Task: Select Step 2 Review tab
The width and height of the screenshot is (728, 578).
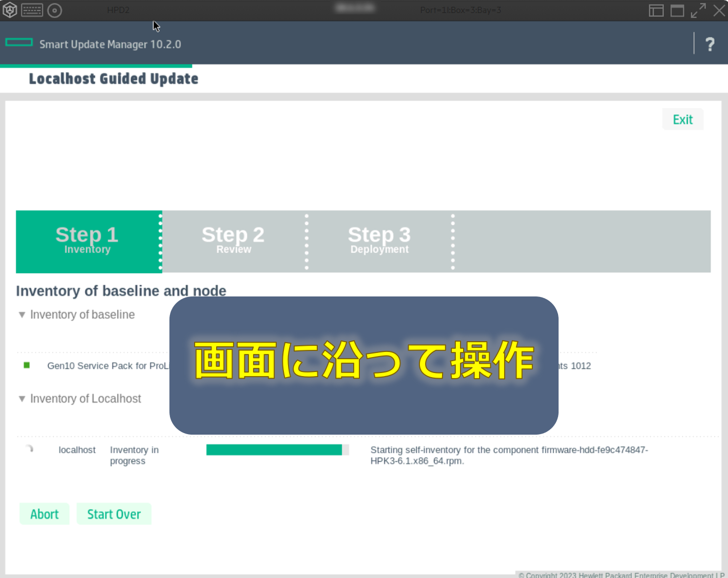Action: point(234,241)
